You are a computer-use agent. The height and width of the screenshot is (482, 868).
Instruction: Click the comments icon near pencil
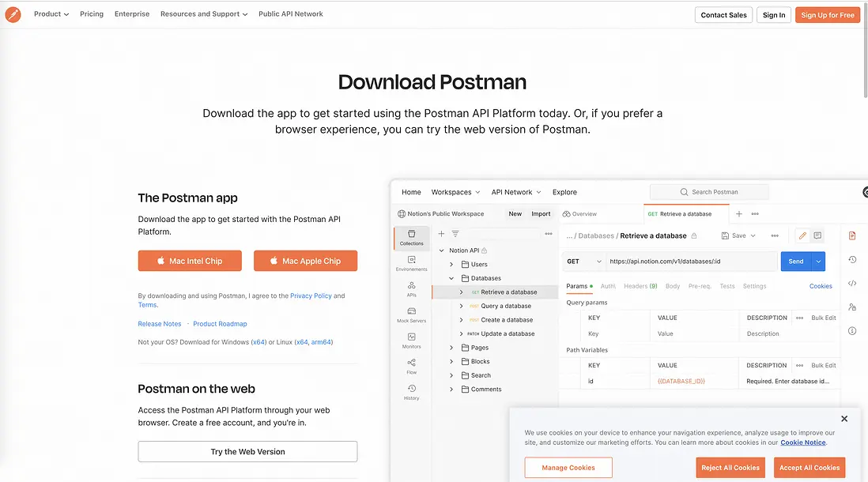(x=817, y=235)
